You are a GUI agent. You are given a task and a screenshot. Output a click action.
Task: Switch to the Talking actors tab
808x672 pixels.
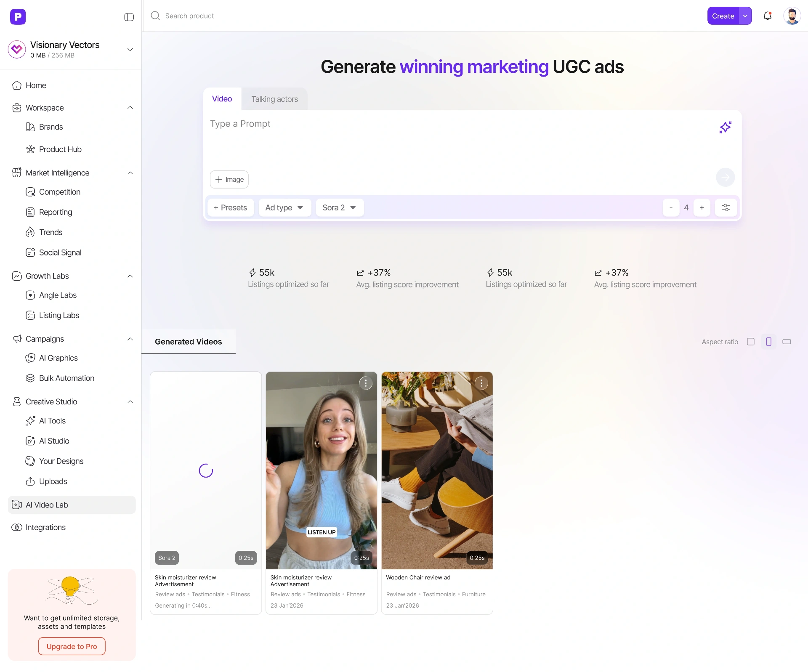274,99
